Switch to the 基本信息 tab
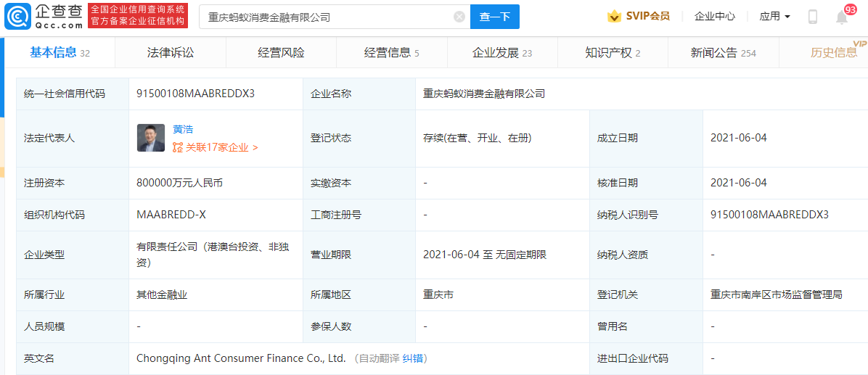 60,53
